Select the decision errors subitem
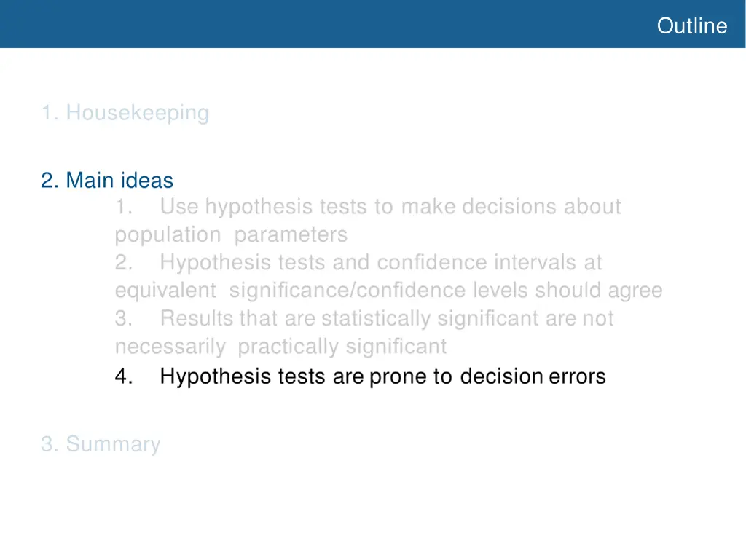The width and height of the screenshot is (746, 560). (360, 376)
